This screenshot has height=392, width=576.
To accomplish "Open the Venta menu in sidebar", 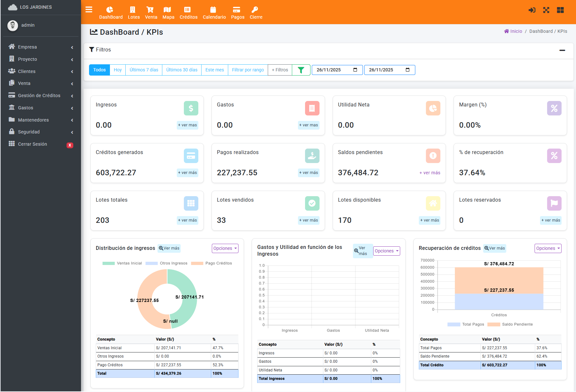I will coord(24,83).
